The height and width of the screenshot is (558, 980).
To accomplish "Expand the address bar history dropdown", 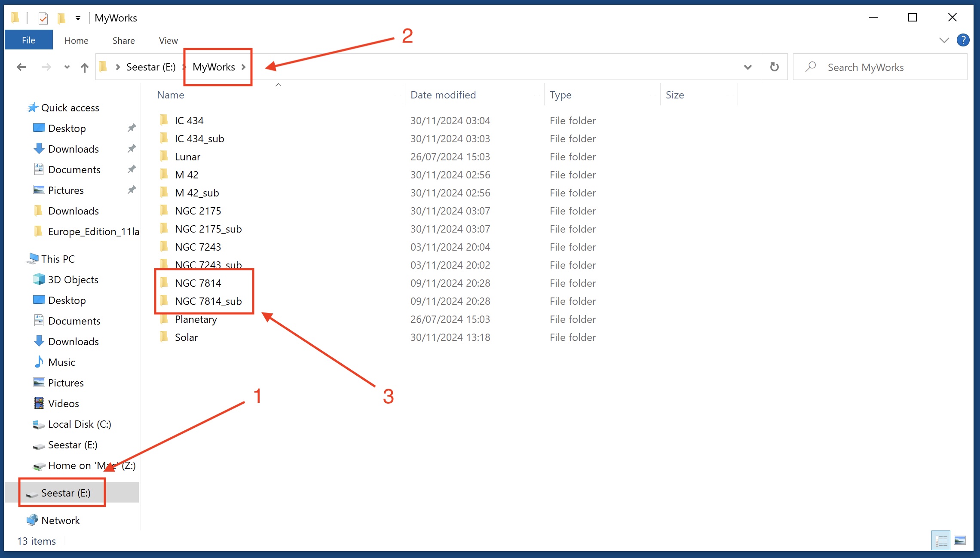I will (x=748, y=67).
